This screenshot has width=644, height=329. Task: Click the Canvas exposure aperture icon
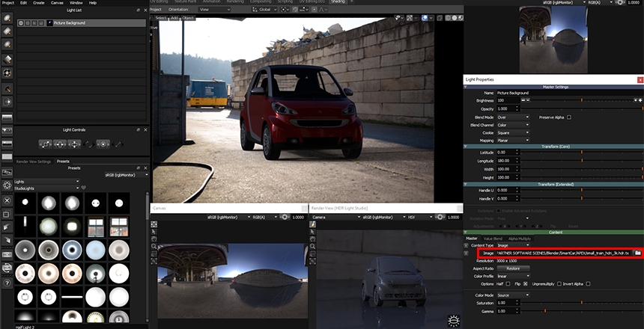pyautogui.click(x=285, y=217)
